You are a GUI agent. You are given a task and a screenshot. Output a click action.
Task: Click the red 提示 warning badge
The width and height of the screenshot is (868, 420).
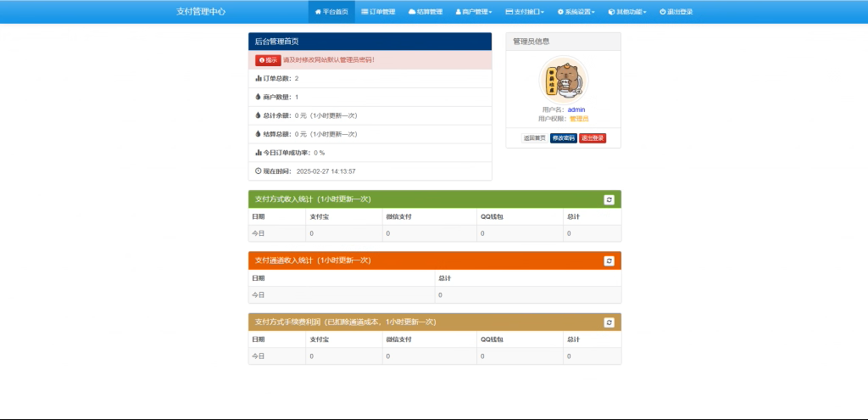(268, 60)
